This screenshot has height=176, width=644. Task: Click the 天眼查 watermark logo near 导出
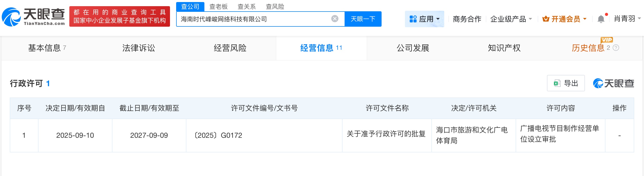click(x=614, y=83)
